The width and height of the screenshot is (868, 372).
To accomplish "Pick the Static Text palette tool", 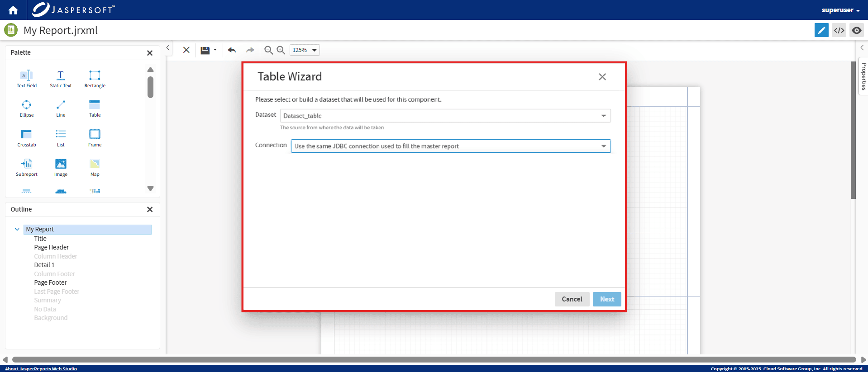I will [x=61, y=78].
